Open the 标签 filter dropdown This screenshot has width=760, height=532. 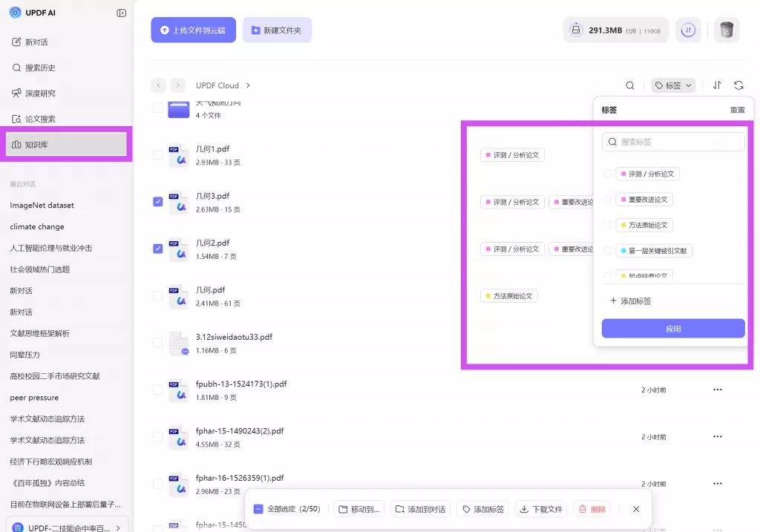pos(673,85)
